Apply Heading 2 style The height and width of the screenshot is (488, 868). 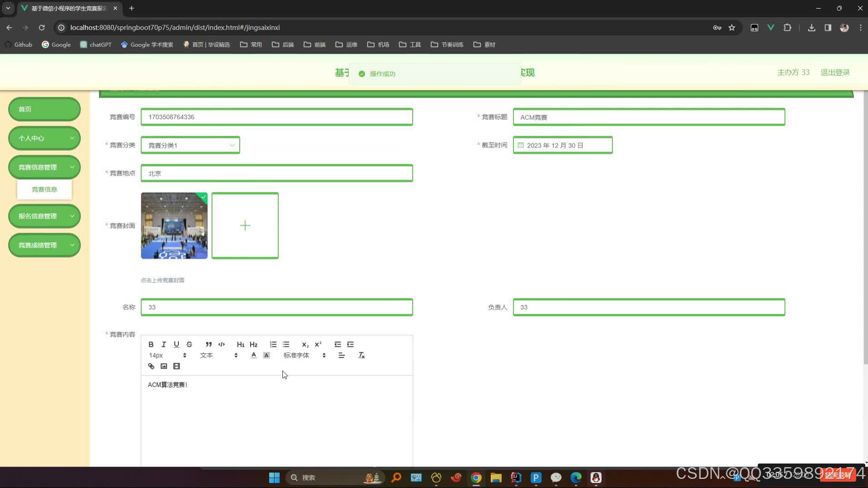[x=253, y=344]
